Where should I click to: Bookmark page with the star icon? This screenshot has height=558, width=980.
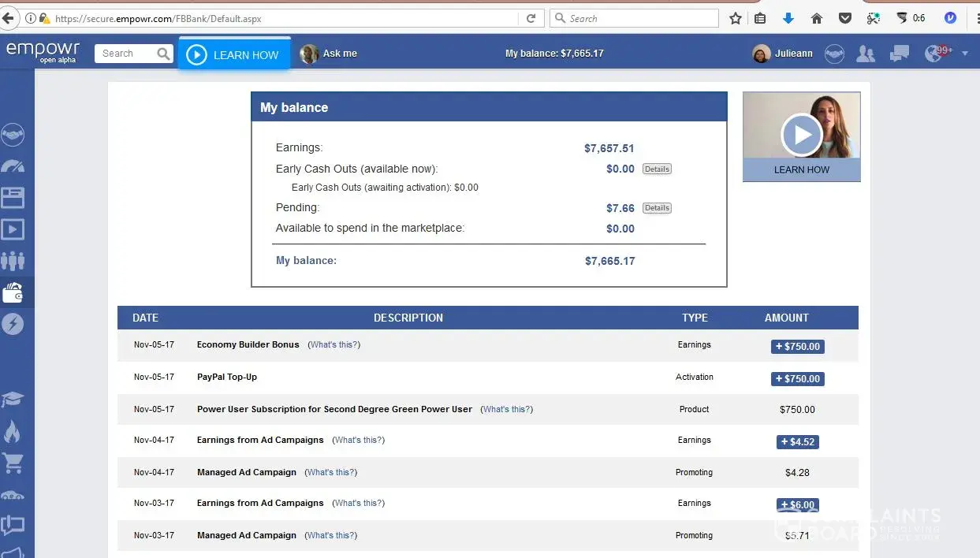(x=736, y=18)
